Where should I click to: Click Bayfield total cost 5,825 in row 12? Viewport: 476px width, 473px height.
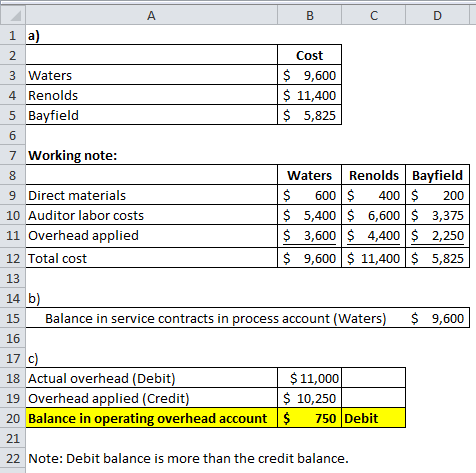click(x=437, y=258)
